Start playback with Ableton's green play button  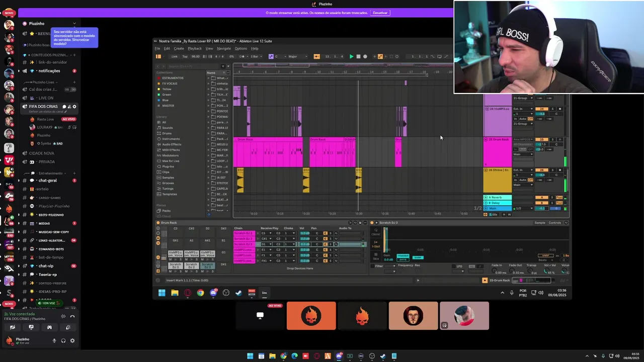pyautogui.click(x=351, y=56)
